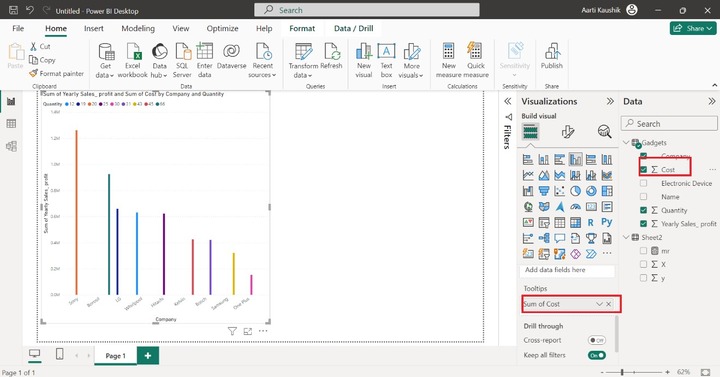Click the Page 1 tab
Viewport: 720px width, 377px height.
115,356
